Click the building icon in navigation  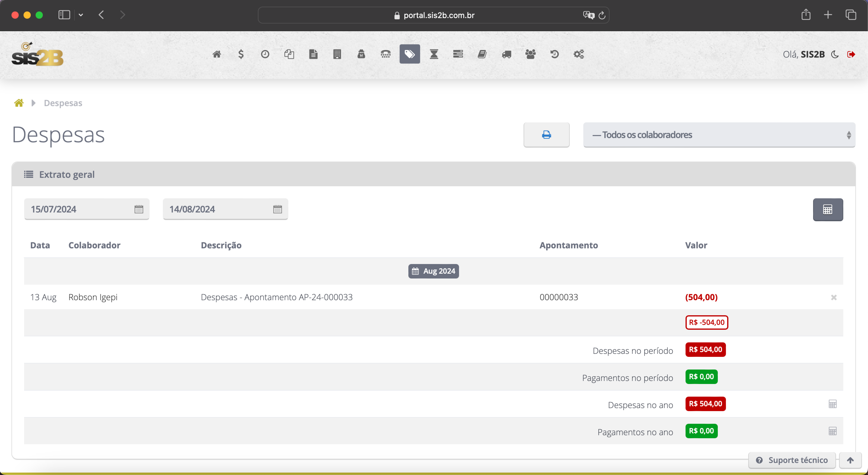click(337, 54)
